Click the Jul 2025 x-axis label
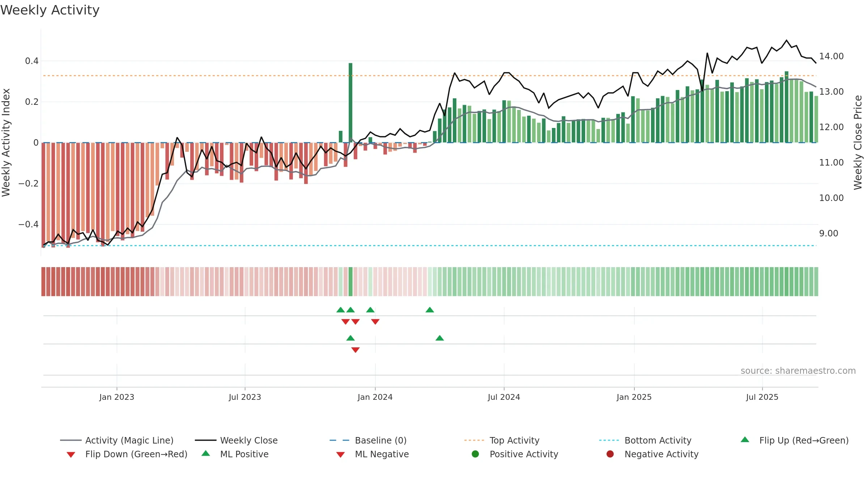The height and width of the screenshot is (488, 868). tap(762, 397)
